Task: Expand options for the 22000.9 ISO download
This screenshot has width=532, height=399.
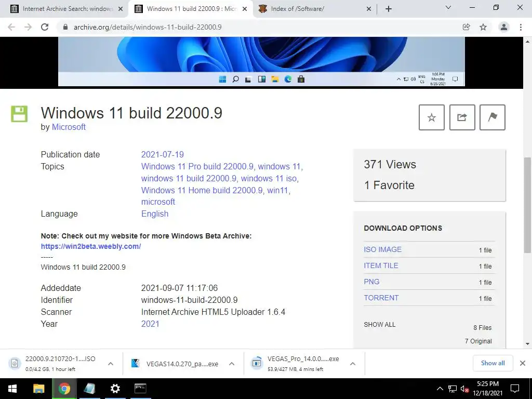Action: point(111,364)
